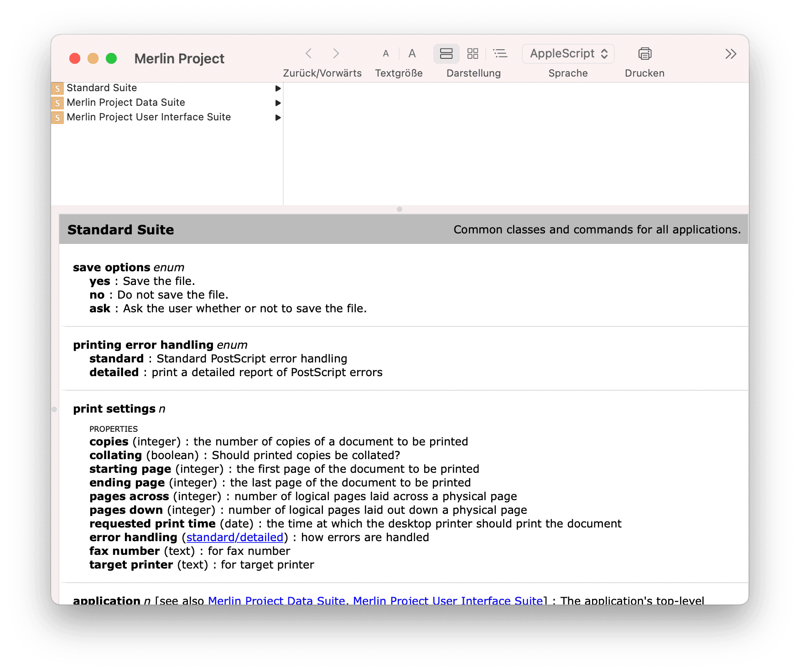Decrease text size with the small A icon
Viewport: 800px width, 672px height.
(x=385, y=53)
